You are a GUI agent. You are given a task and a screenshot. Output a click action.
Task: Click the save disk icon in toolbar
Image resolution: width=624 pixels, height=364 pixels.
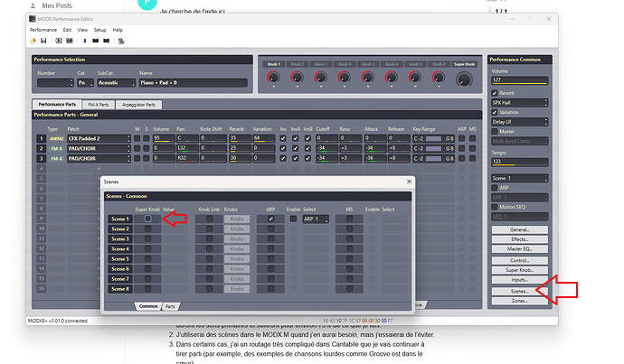coord(43,40)
